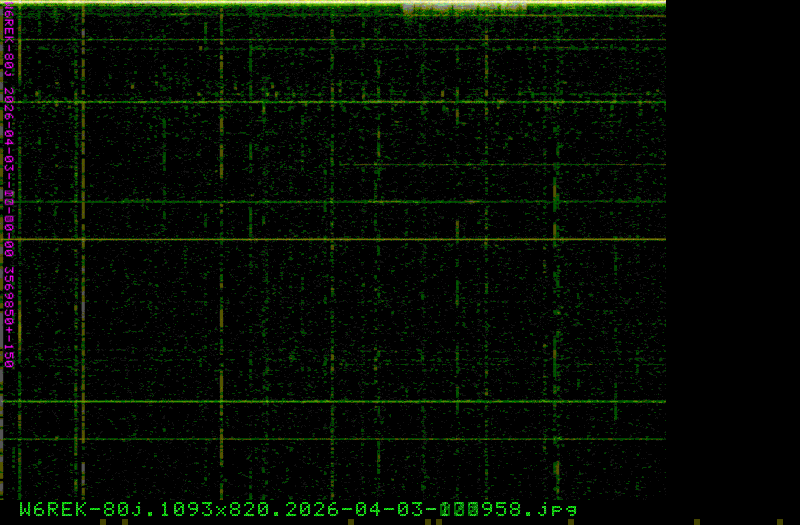
Task: Click the 2026-04-03 date in the filename
Action: point(380,509)
